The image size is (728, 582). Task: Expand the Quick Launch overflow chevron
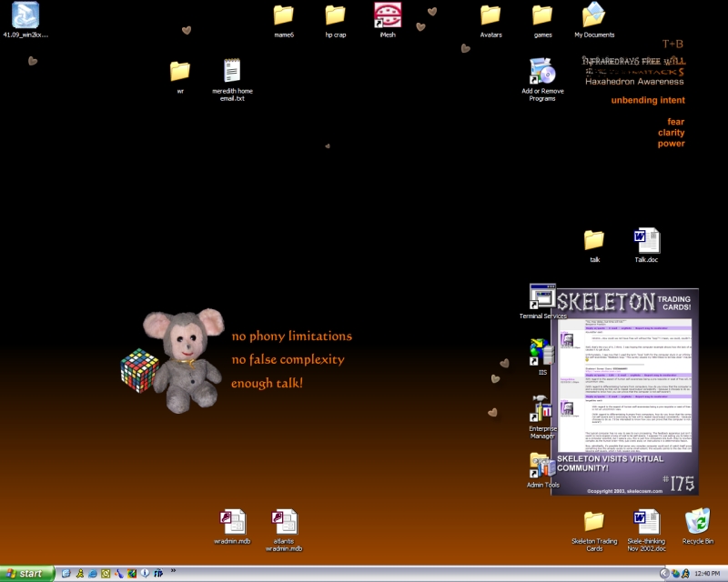tap(173, 572)
